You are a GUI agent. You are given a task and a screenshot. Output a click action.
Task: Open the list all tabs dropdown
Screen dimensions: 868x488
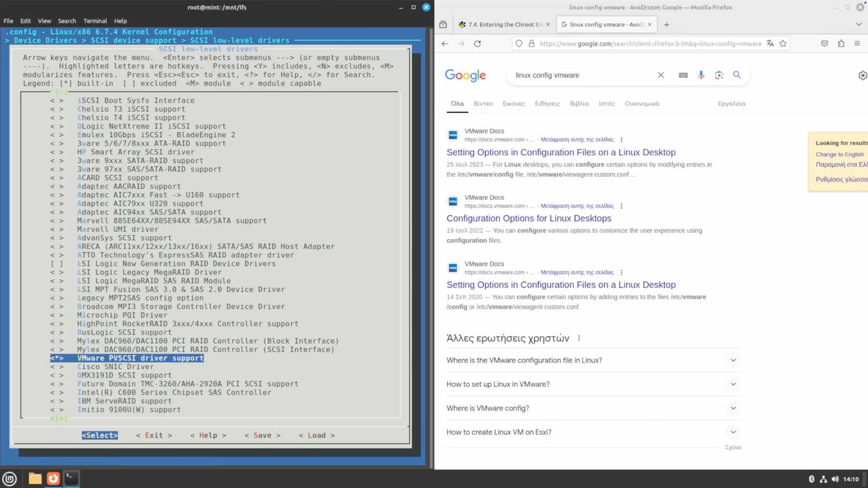tap(858, 24)
